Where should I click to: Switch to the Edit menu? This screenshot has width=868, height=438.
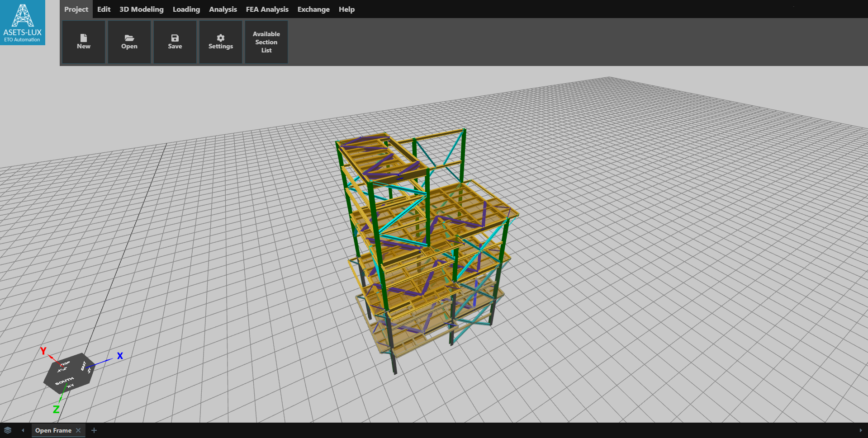(x=104, y=9)
